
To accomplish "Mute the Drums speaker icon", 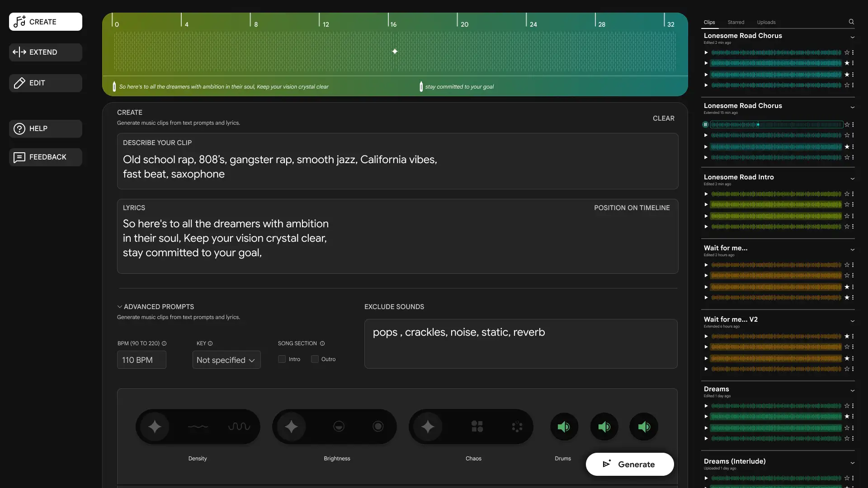I will 564,427.
